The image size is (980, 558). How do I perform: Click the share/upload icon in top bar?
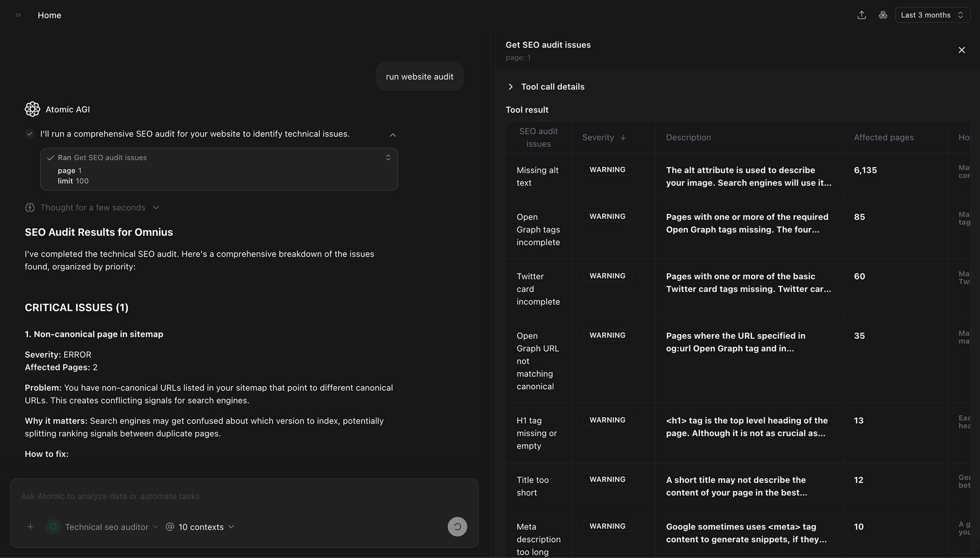pos(861,15)
